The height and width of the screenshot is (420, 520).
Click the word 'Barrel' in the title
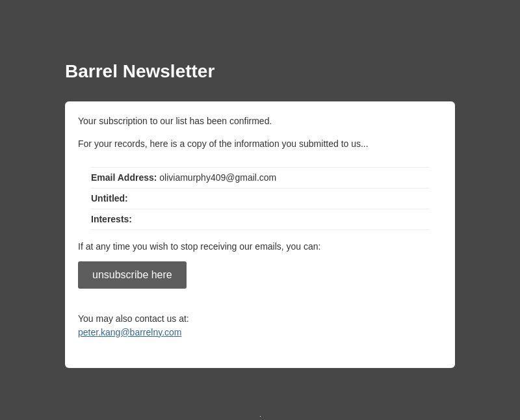coord(91,72)
